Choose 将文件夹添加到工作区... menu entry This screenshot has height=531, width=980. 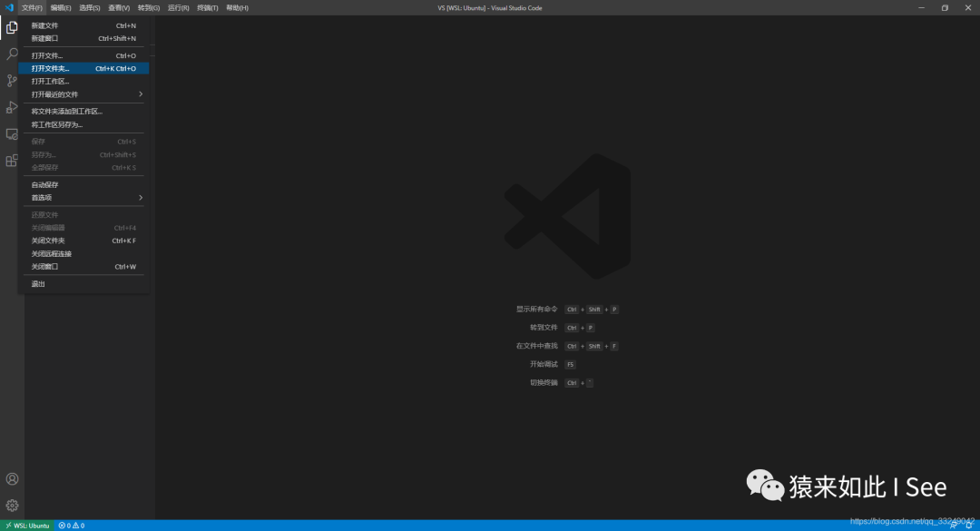coord(83,112)
